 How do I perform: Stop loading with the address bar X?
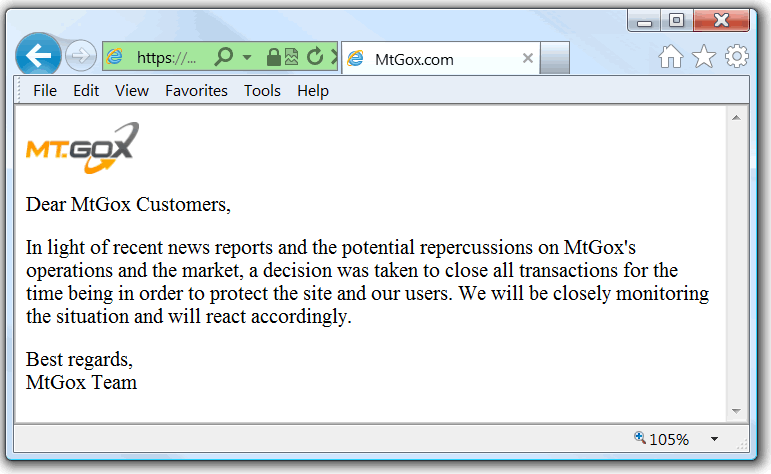pos(334,57)
